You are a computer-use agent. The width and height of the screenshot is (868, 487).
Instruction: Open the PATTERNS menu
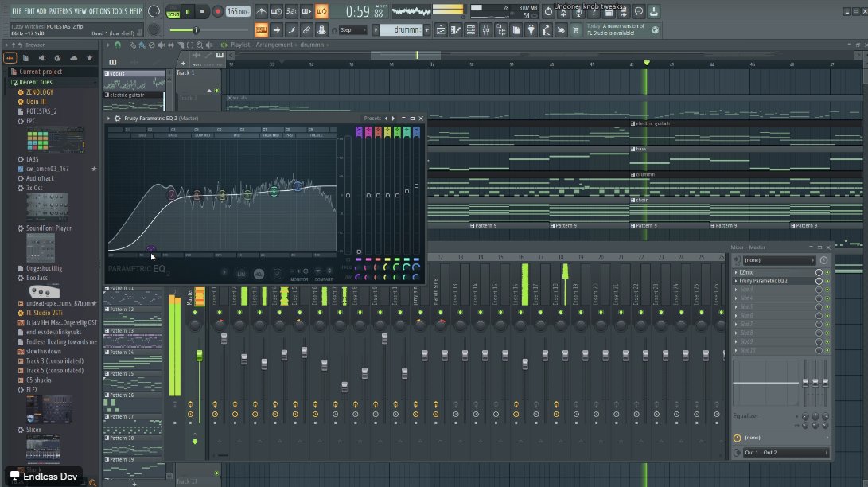pos(60,11)
